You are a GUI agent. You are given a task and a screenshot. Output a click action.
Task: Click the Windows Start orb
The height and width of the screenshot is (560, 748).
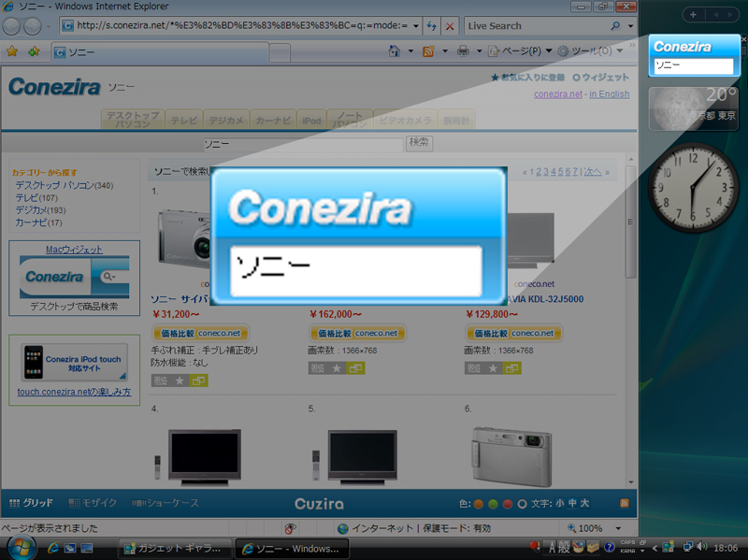click(x=20, y=548)
